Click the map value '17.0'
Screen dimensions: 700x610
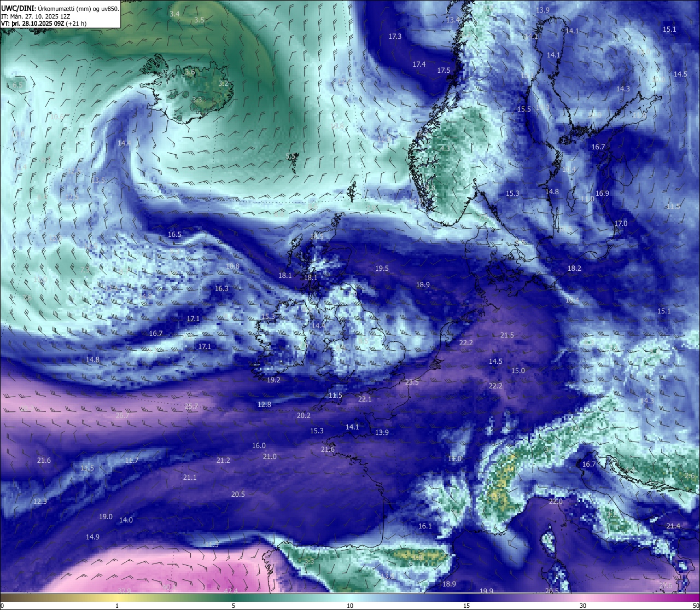click(x=621, y=224)
